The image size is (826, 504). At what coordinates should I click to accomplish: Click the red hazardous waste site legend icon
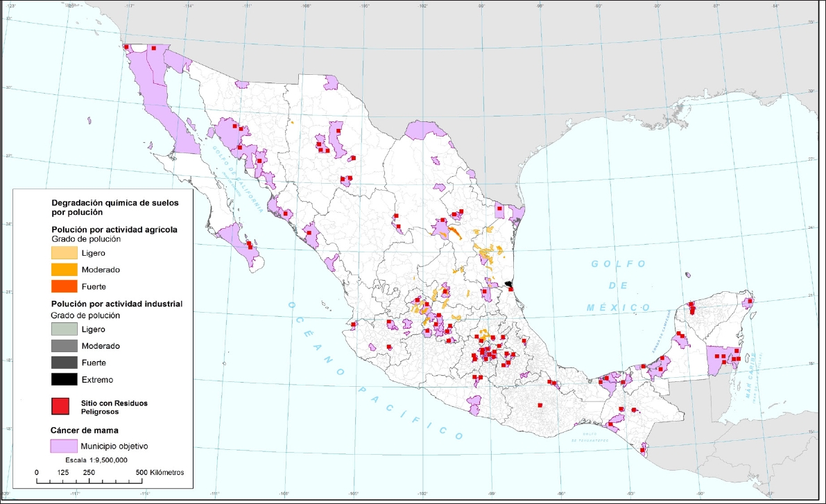63,406
